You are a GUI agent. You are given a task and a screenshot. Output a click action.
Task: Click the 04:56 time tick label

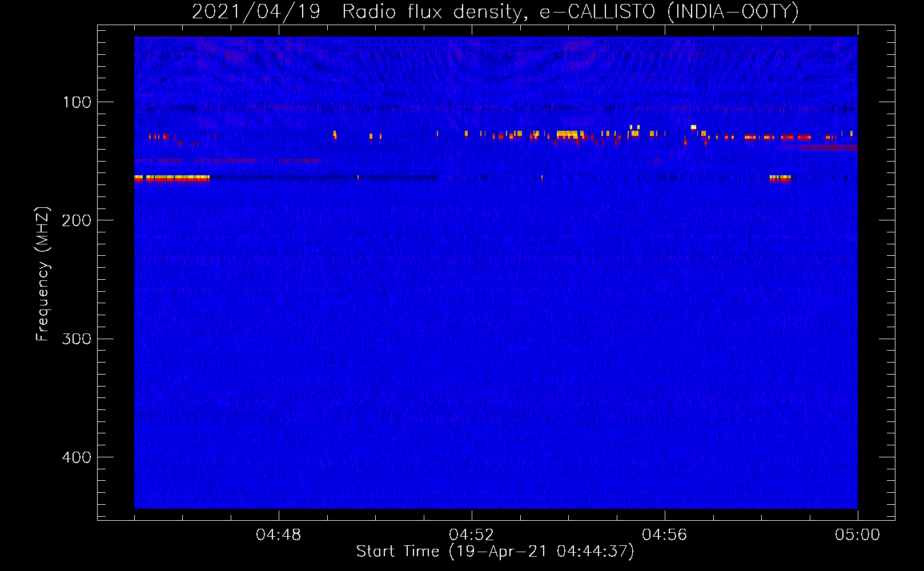pos(665,535)
